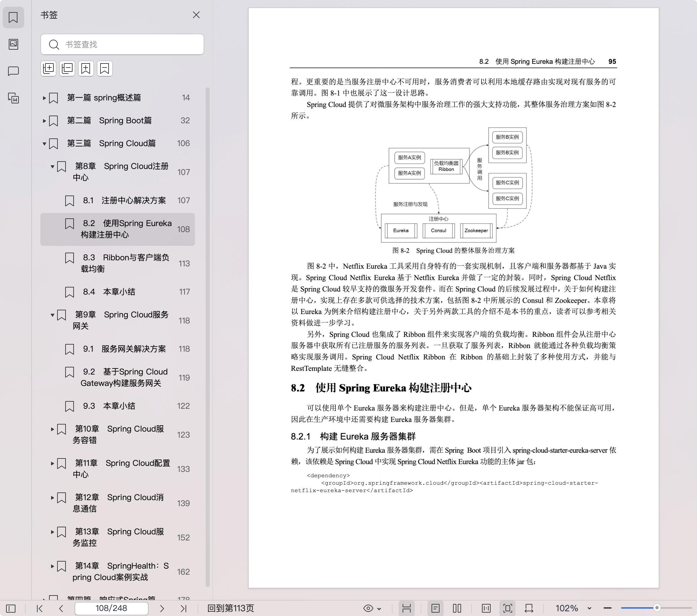This screenshot has width=697, height=616.
Task: Expand 第一篇 spring概述篇 bookmark
Action: [44, 98]
